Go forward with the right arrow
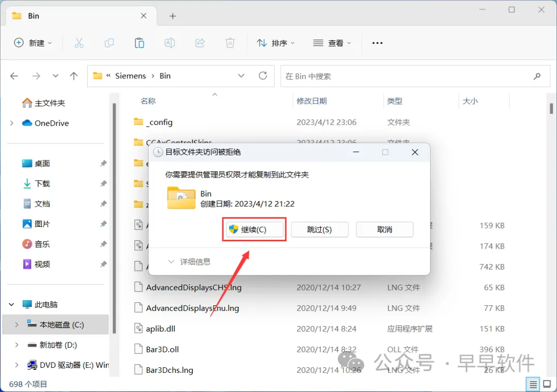Screen dimensions: 557x392 click(x=36, y=76)
